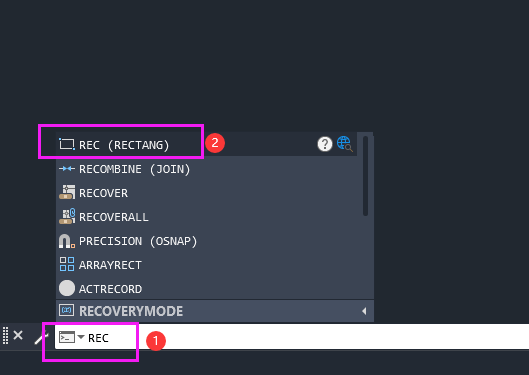Click the suggestion list scrollbar
The height and width of the screenshot is (375, 529).
tap(365, 176)
